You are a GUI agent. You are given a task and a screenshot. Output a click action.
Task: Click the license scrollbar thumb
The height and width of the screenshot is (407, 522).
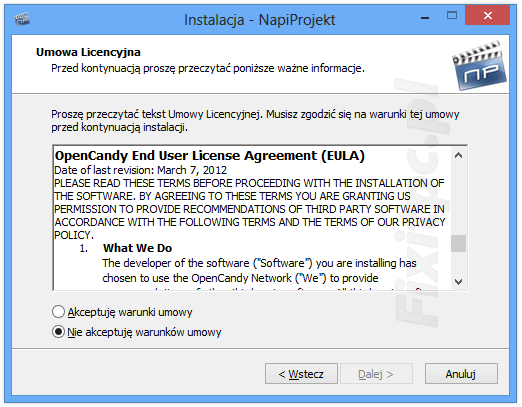(x=458, y=244)
